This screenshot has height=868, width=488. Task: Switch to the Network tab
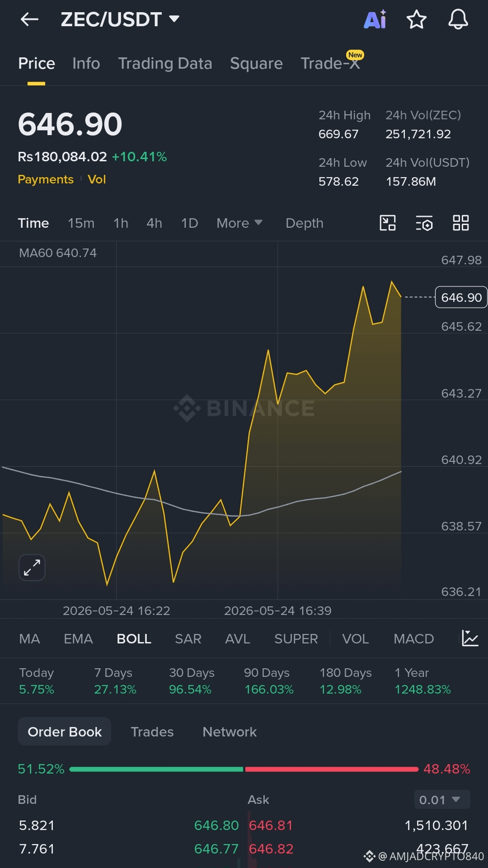230,732
